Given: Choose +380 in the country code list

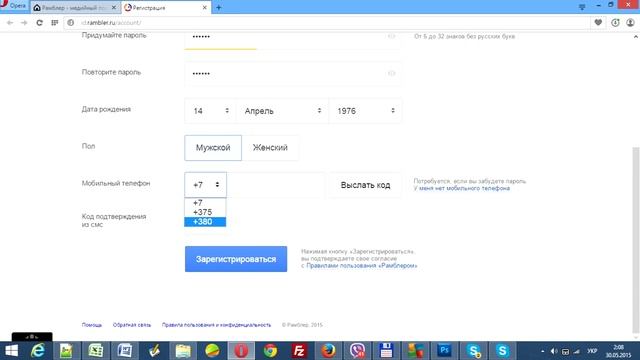Looking at the screenshot, I should pos(205,222).
